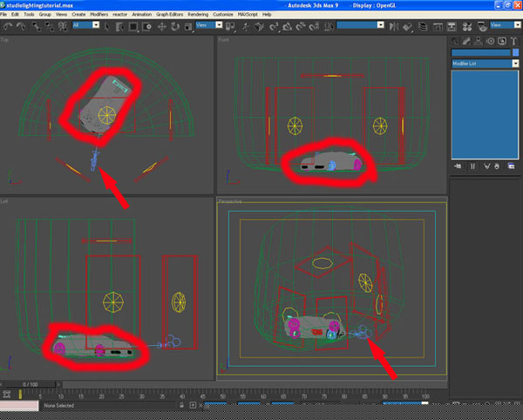Click the pink MAXScript mini listener field
This screenshot has height=420, width=523.
tap(19, 405)
